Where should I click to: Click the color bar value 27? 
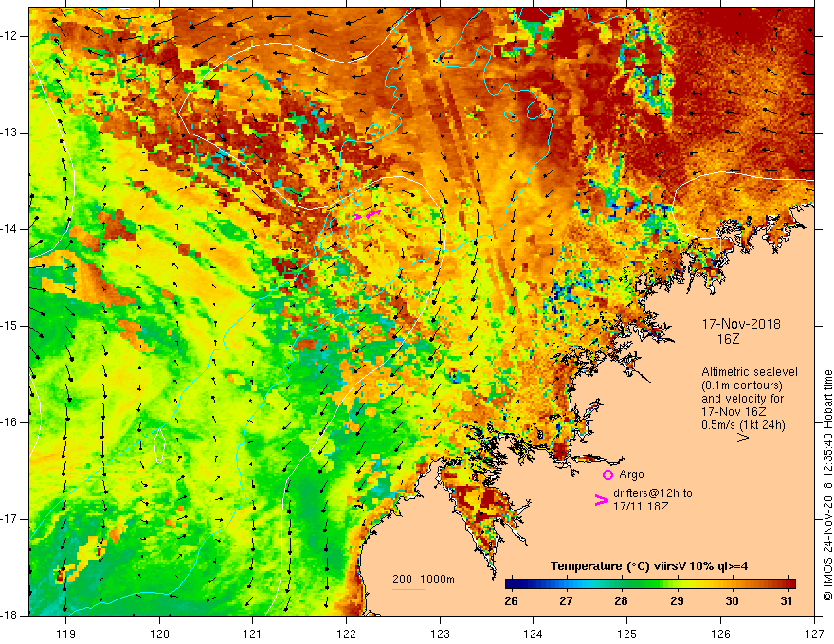[x=566, y=601]
